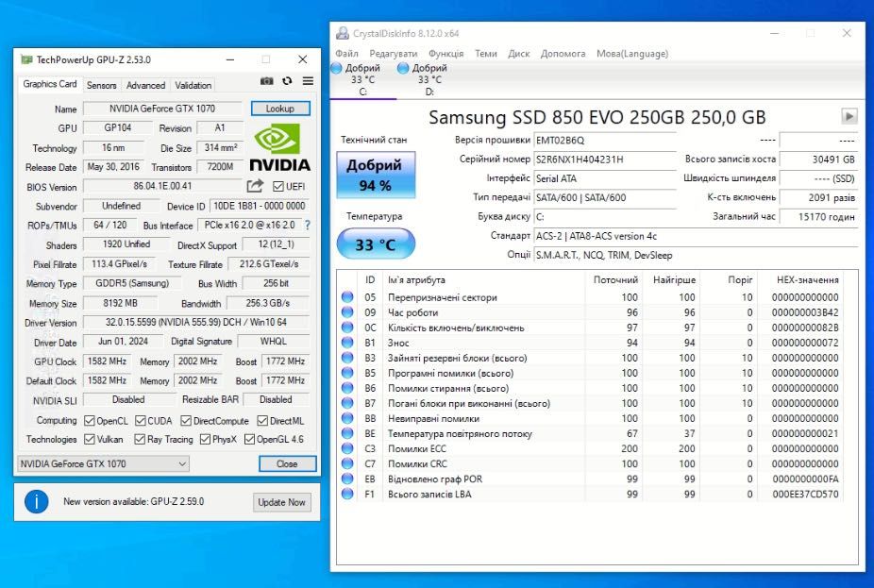
Task: Click status orb for attribute F1
Action: click(347, 494)
